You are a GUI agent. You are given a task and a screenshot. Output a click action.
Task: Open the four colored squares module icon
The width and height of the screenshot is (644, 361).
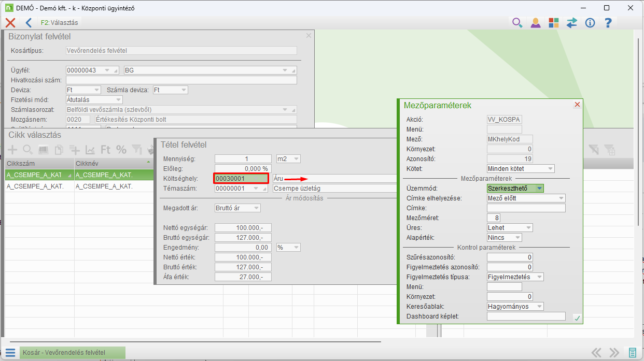(553, 22)
